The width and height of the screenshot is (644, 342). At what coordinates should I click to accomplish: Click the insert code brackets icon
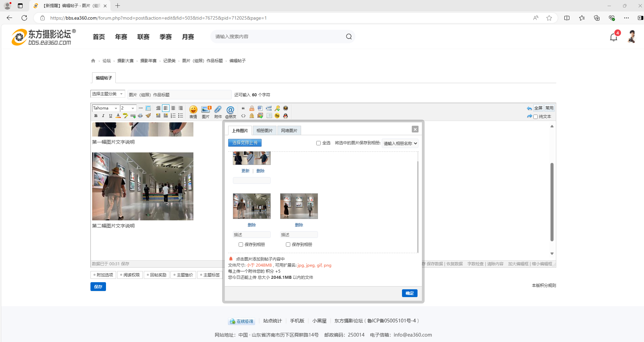point(243,116)
